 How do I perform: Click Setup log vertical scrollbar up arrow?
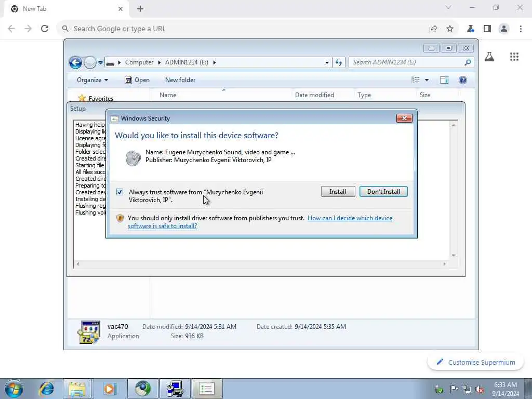[454, 125]
